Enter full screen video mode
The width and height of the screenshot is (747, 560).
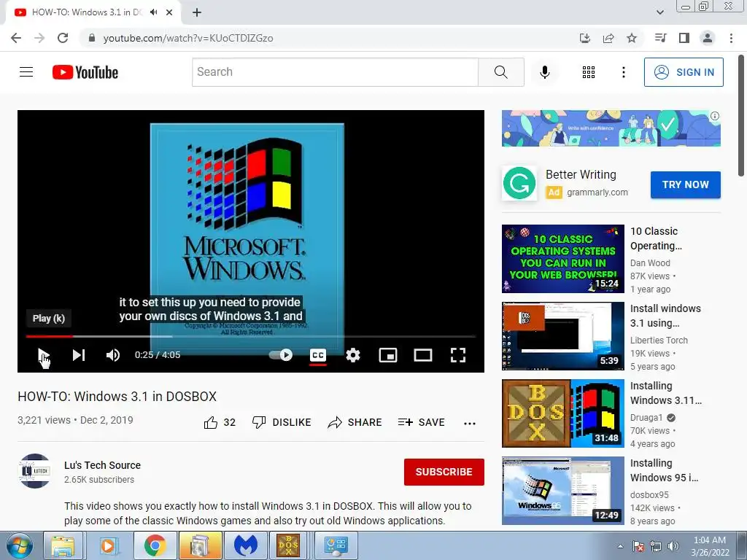(458, 355)
